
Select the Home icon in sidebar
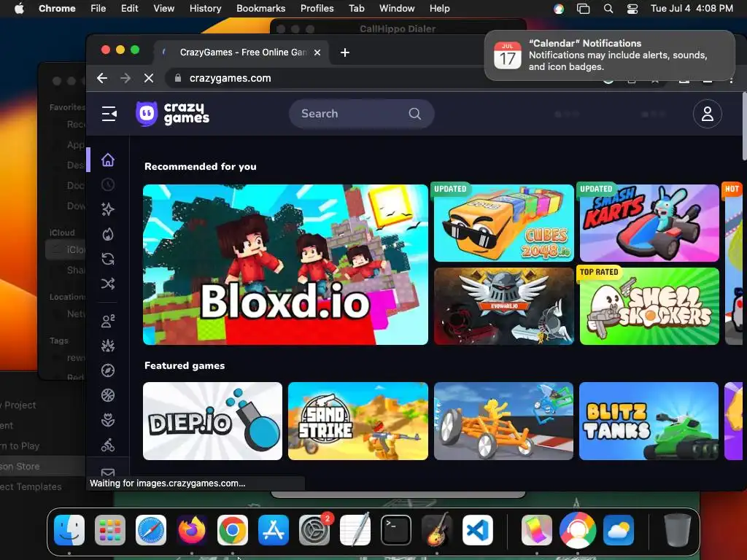click(x=108, y=160)
